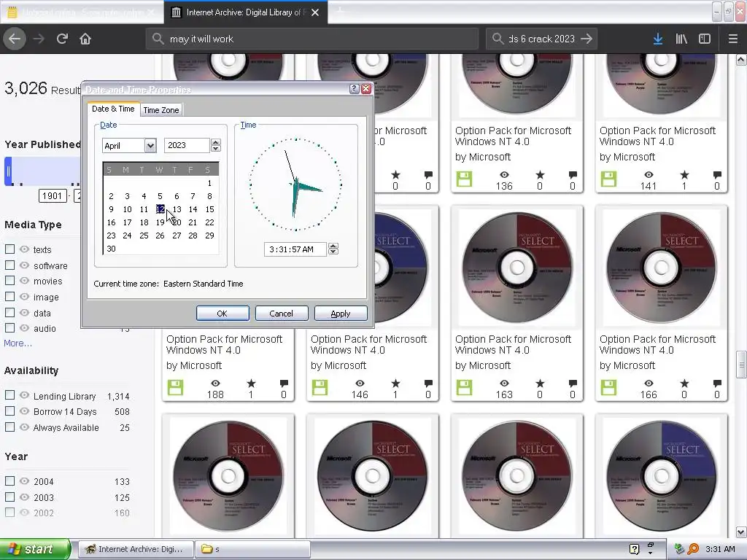This screenshot has width=747, height=560.
Task: Check the software media type checkbox
Action: [9, 265]
